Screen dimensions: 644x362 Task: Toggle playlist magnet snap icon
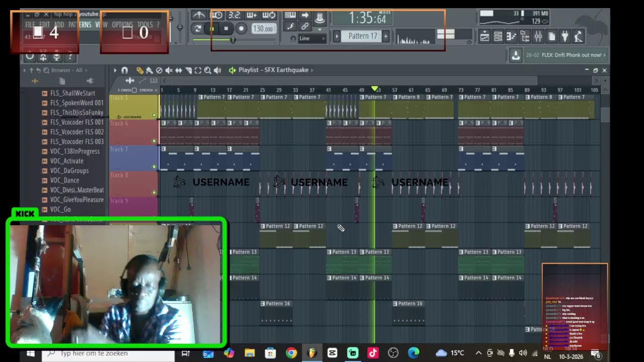point(125,70)
